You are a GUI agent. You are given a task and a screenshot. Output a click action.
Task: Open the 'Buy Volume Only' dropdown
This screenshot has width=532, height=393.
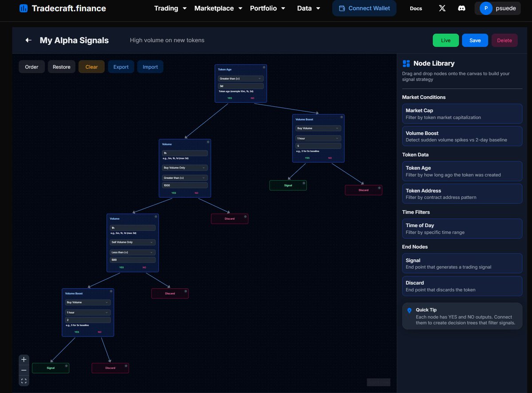click(185, 168)
